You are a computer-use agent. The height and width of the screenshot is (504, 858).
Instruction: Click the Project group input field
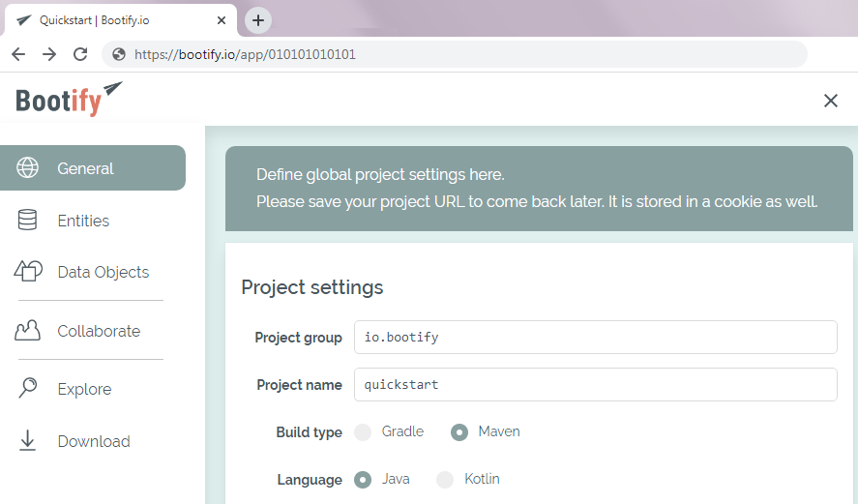595,337
